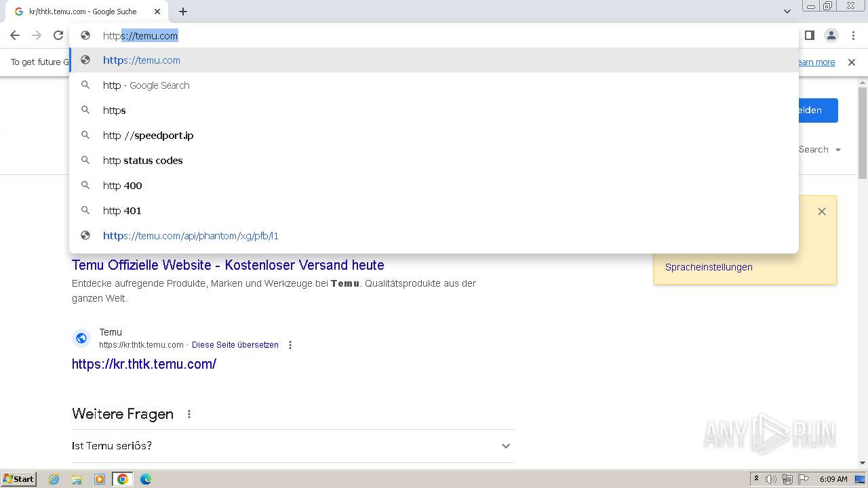Click the blue sign-in button at top right
The height and width of the screenshot is (488, 868).
coord(818,110)
